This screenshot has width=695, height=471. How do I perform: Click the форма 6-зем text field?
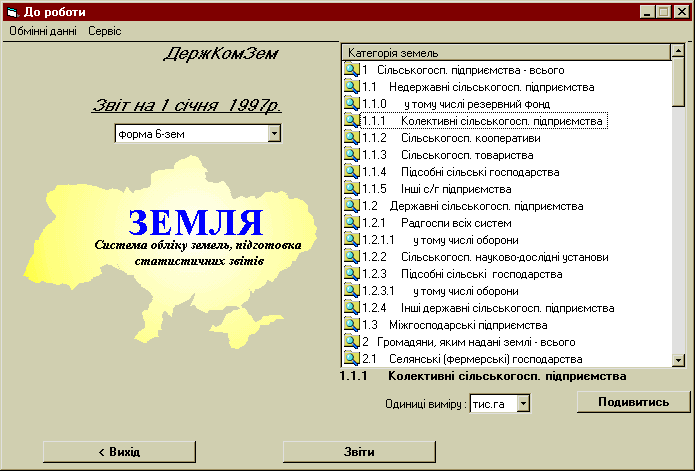coord(191,134)
